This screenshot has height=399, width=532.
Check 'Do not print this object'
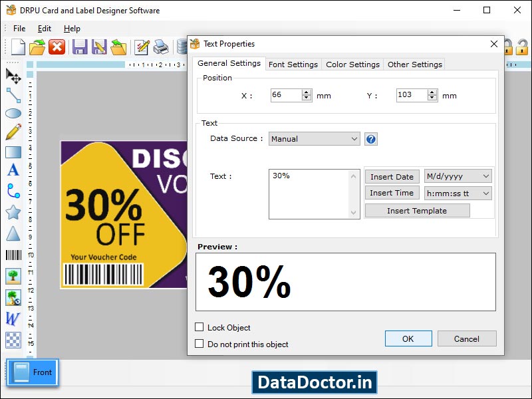coord(199,344)
